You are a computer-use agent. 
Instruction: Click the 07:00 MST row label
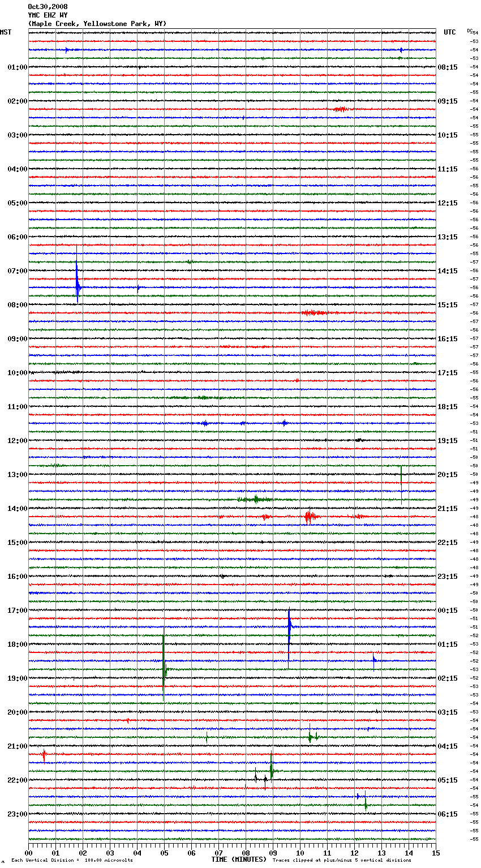click(18, 271)
